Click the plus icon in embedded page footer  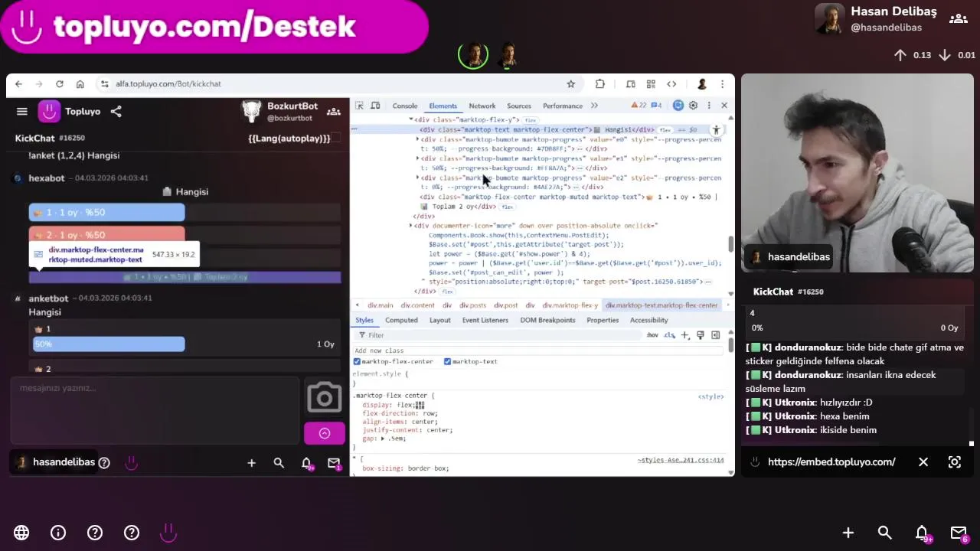251,463
